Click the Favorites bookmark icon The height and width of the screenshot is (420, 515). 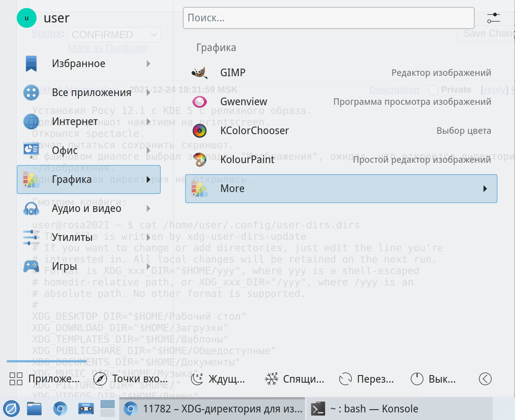click(31, 64)
